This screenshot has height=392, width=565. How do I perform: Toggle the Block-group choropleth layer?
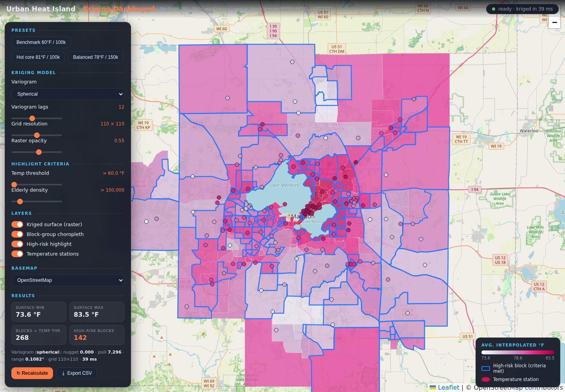click(x=17, y=234)
